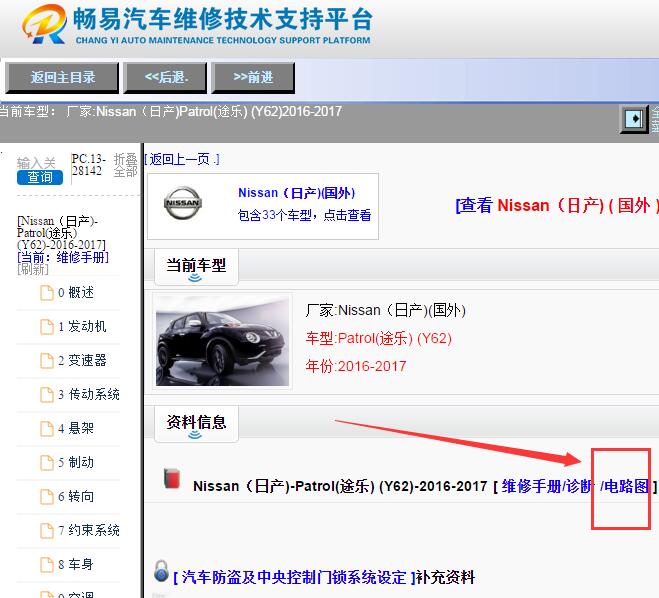Select the 当前车型 tab
The height and width of the screenshot is (598, 659).
pyautogui.click(x=196, y=266)
